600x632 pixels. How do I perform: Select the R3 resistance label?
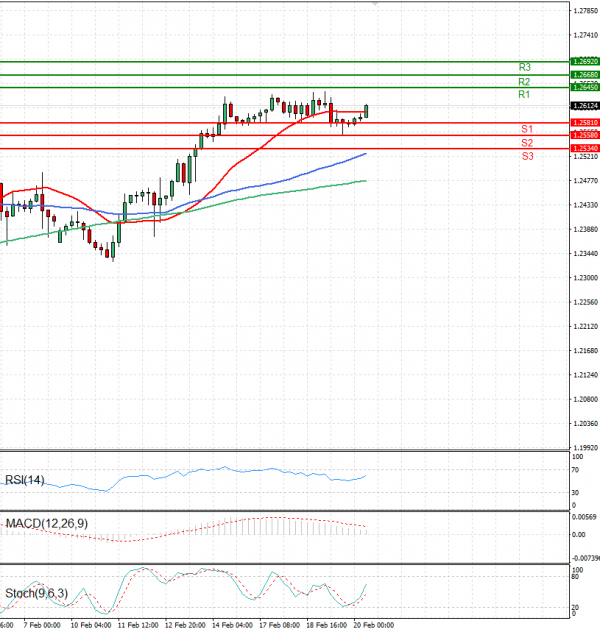tap(524, 67)
